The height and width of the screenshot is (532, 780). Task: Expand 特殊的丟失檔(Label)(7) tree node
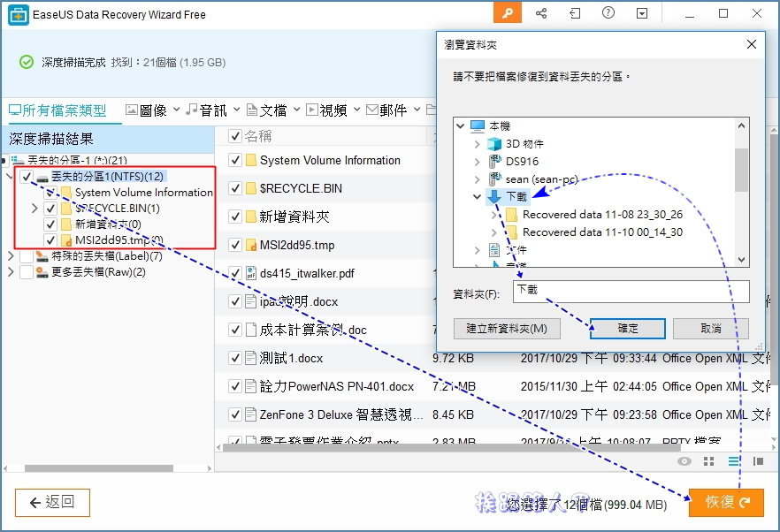click(x=11, y=256)
